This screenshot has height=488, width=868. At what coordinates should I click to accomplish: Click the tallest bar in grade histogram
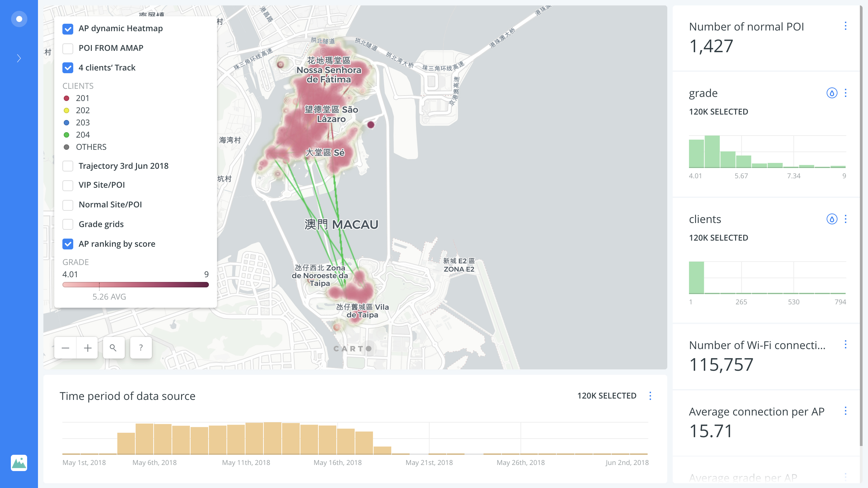[x=712, y=151]
